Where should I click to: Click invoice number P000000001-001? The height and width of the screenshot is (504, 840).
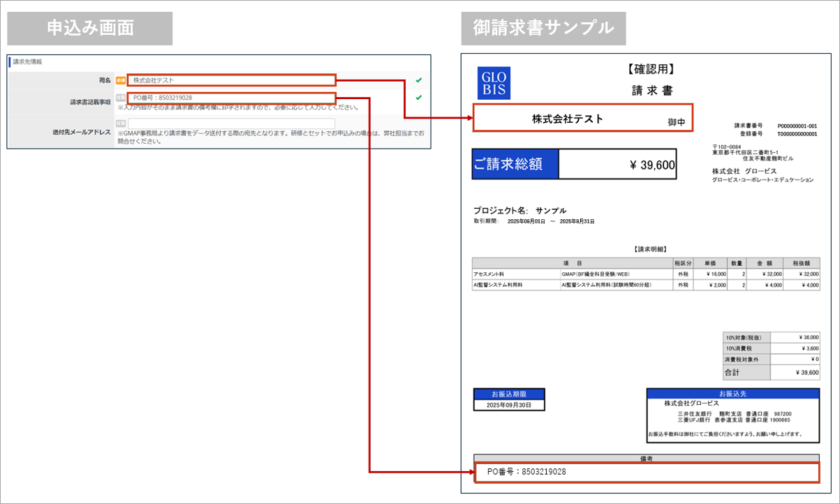[797, 126]
